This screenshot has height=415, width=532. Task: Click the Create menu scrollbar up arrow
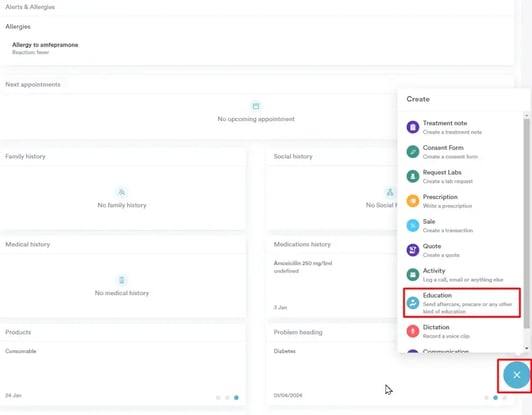[x=526, y=116]
